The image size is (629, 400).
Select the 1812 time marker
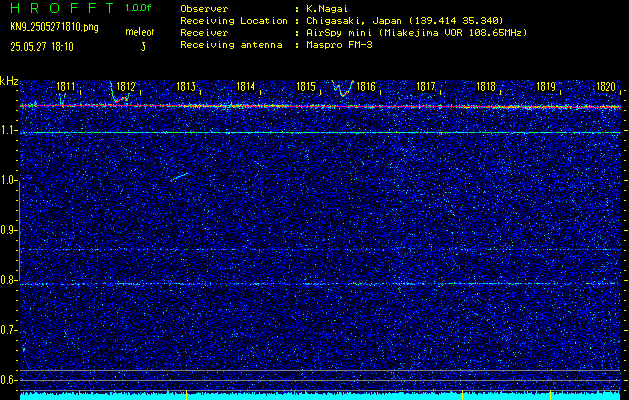[126, 86]
